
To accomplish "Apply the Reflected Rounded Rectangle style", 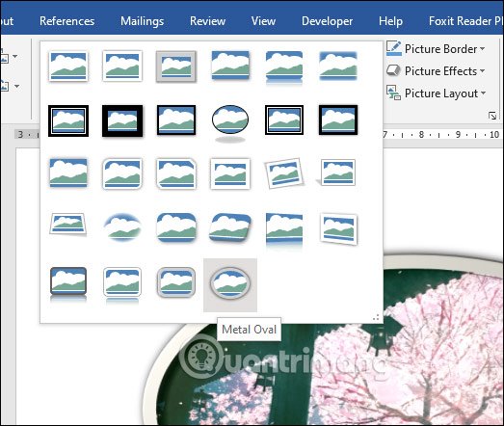I will (x=284, y=67).
